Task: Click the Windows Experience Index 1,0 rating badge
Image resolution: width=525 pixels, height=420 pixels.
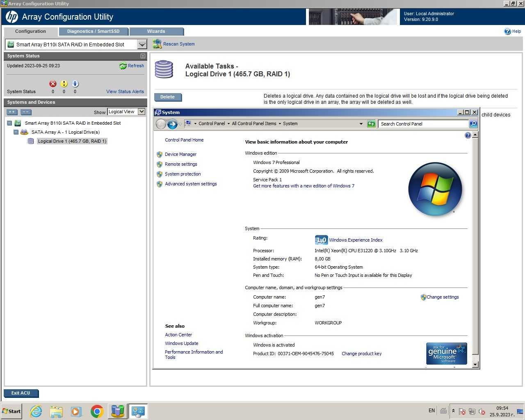Action: click(321, 240)
